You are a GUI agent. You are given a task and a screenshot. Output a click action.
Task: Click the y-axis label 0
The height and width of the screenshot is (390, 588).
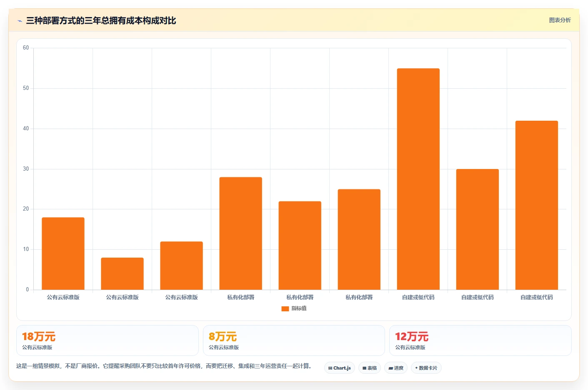click(x=28, y=290)
